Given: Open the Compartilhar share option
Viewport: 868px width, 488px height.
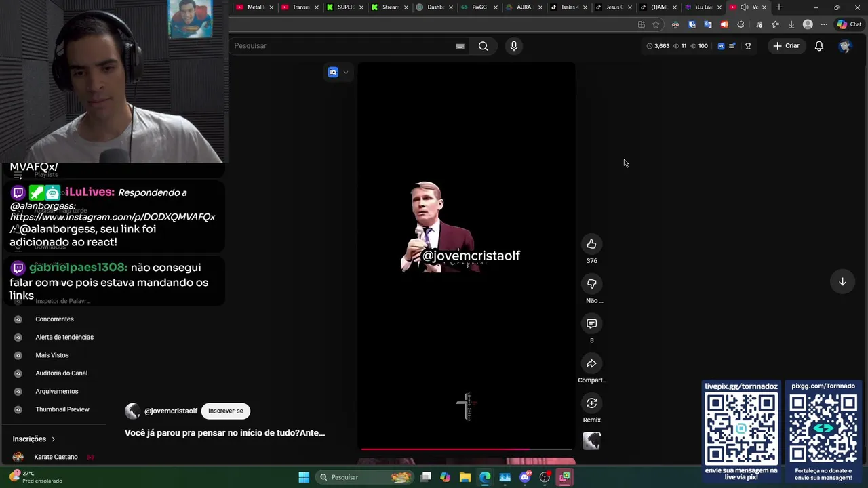Looking at the screenshot, I should [x=591, y=364].
